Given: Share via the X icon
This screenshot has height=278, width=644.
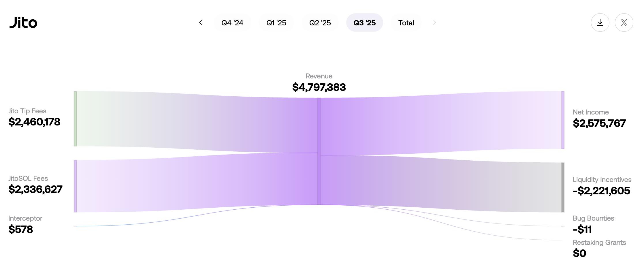Looking at the screenshot, I should coord(624,22).
